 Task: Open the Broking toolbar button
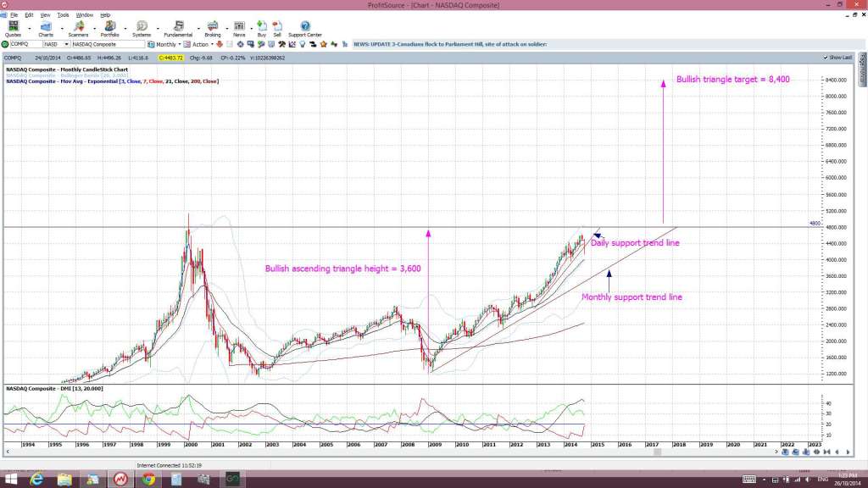[213, 29]
